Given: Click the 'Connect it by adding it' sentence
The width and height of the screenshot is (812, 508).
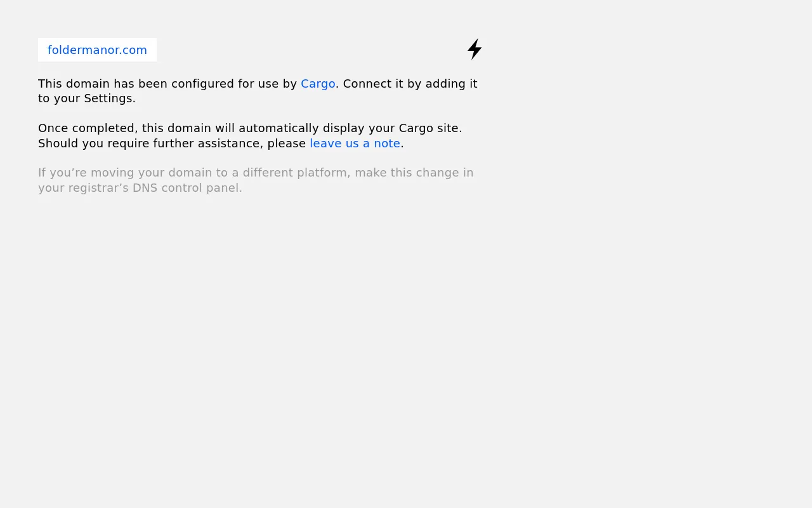Looking at the screenshot, I should [x=410, y=84].
